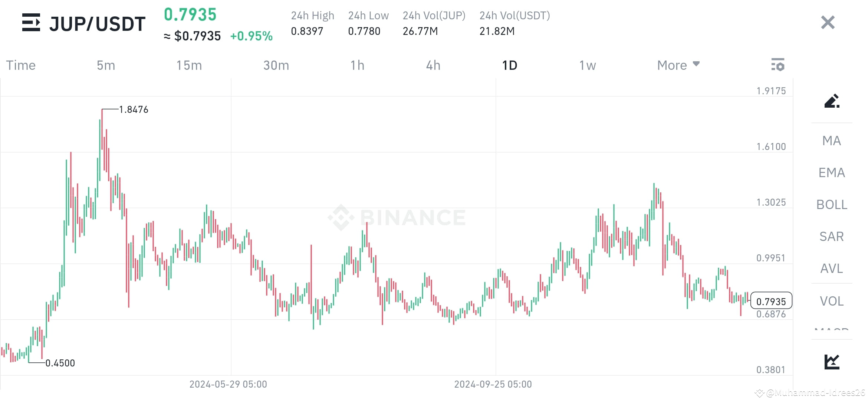Screen dimensions: 868x401
Task: Open the chart settings panel icon
Action: (x=779, y=65)
